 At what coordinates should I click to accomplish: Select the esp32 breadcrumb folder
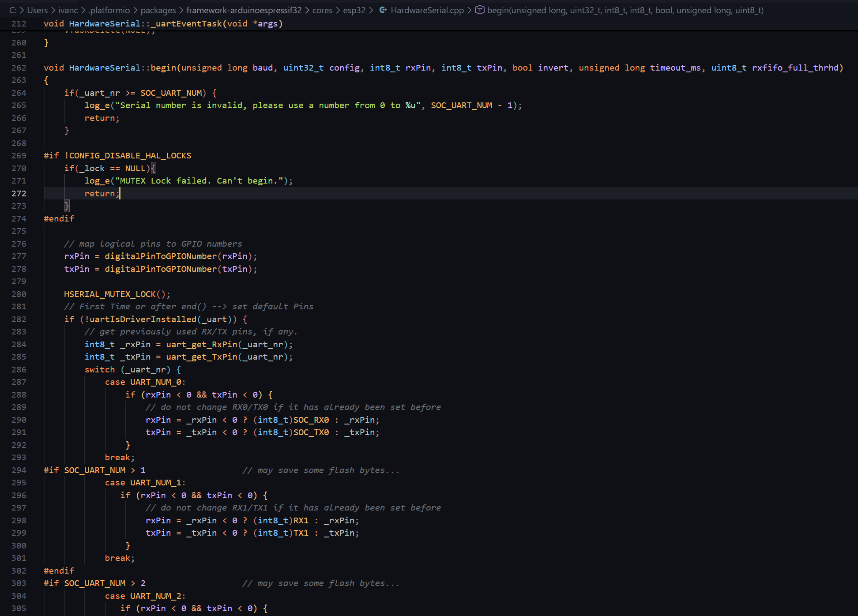point(354,10)
